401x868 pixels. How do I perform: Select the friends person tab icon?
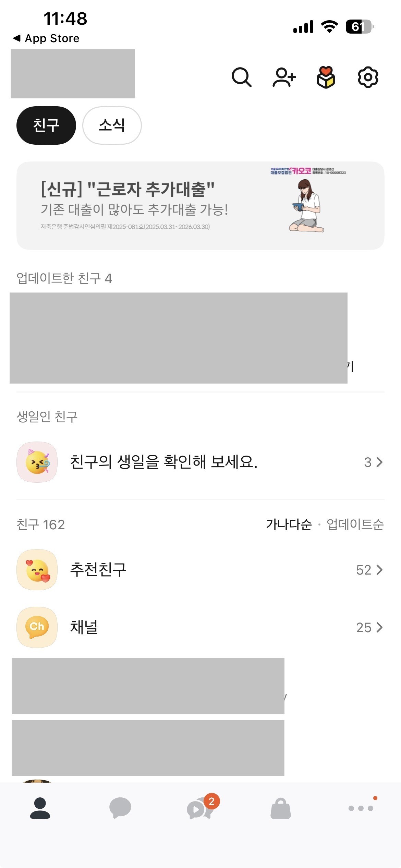click(x=40, y=808)
